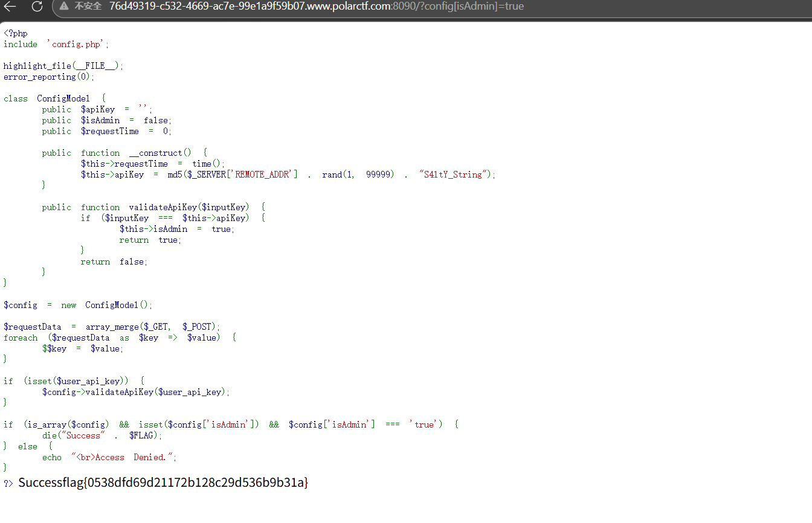Click the highlight_file(__FILE__); line
The image size is (812, 523).
tap(63, 66)
